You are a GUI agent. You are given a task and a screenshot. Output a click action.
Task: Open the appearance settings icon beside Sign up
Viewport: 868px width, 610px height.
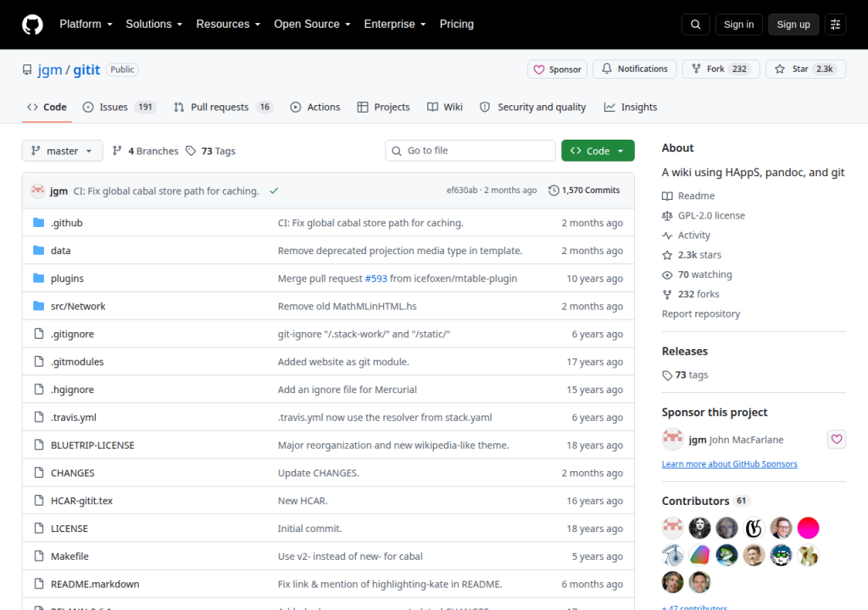click(x=835, y=25)
